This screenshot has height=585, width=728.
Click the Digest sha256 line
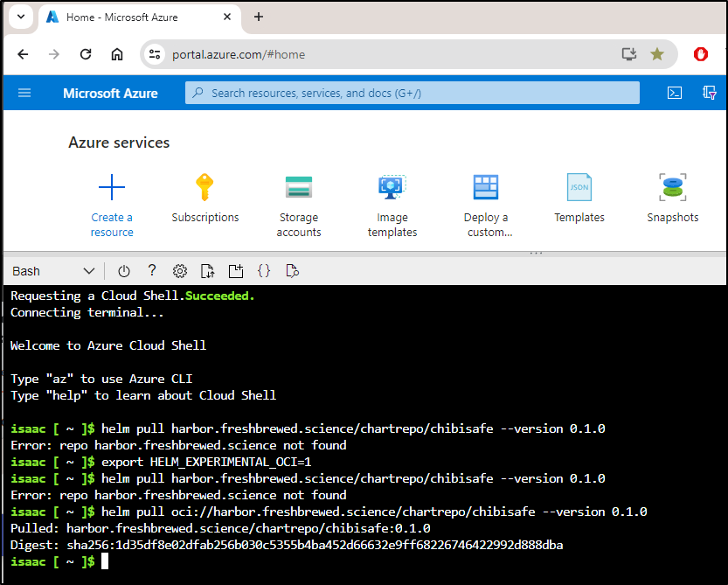[287, 545]
